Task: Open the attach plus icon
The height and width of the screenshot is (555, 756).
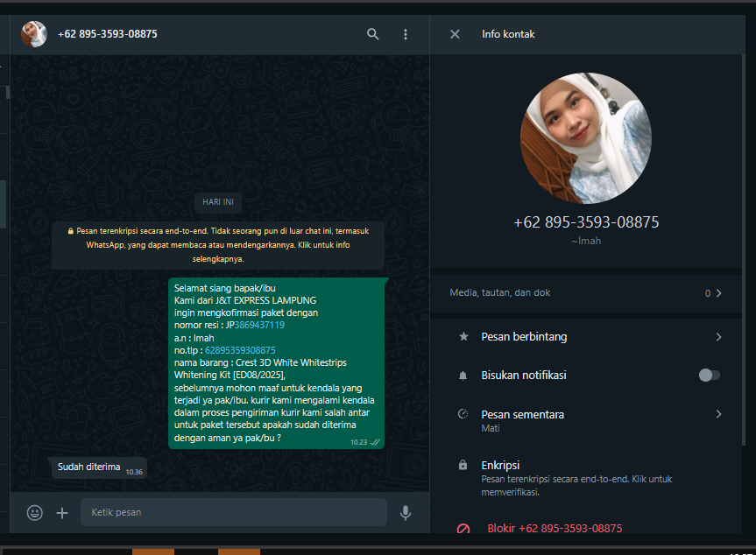Action: coord(62,513)
